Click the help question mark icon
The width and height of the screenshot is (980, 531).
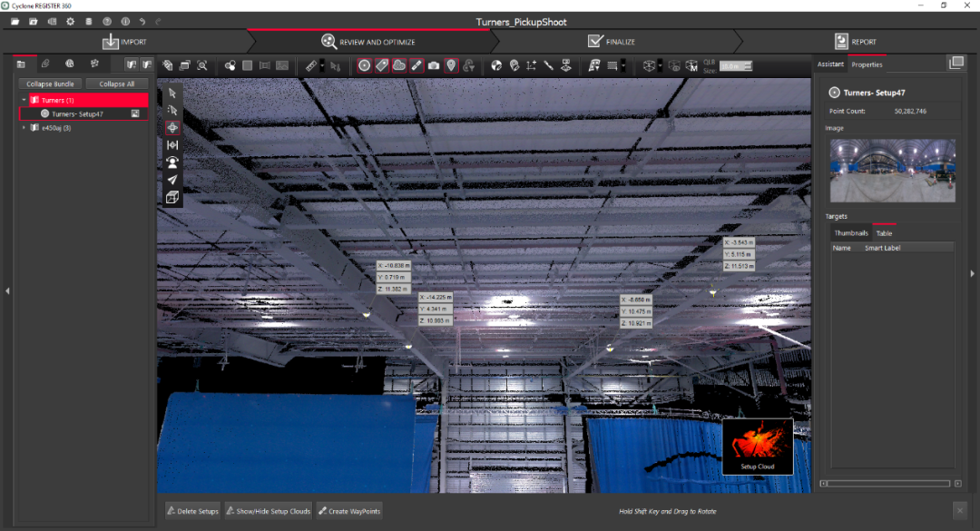coord(107,21)
